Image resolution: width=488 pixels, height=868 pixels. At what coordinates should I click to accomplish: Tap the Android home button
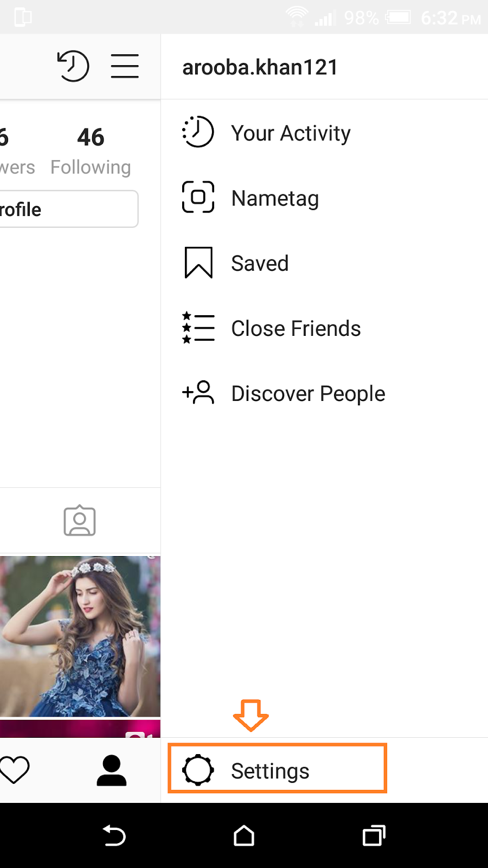point(244,835)
